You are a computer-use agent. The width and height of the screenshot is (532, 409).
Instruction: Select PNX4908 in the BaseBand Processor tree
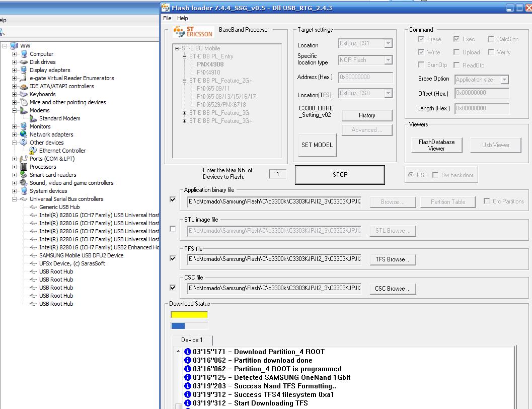point(210,64)
